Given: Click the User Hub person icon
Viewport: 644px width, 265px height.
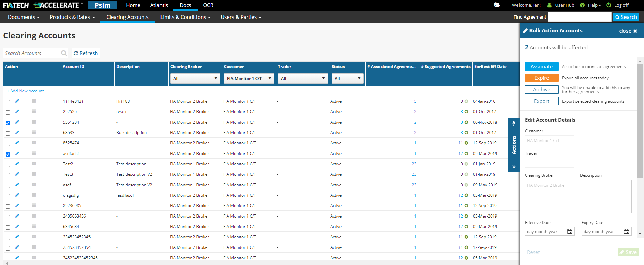Looking at the screenshot, I should pos(549,5).
